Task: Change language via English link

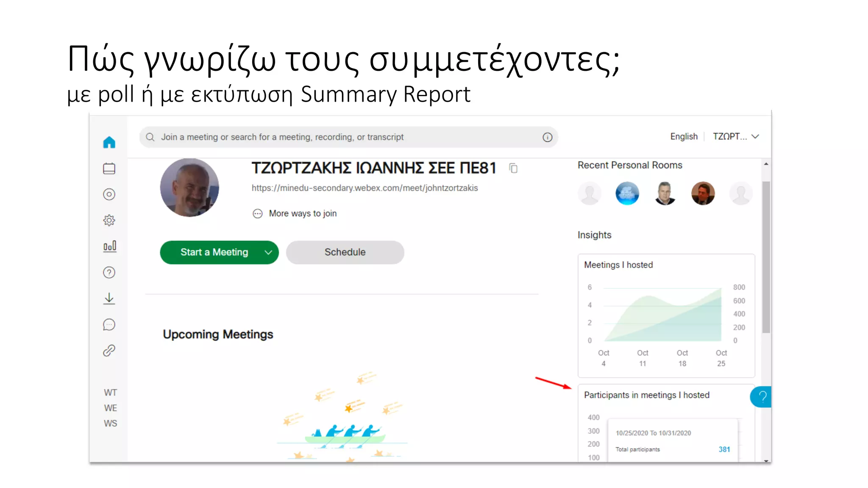Action: (684, 136)
